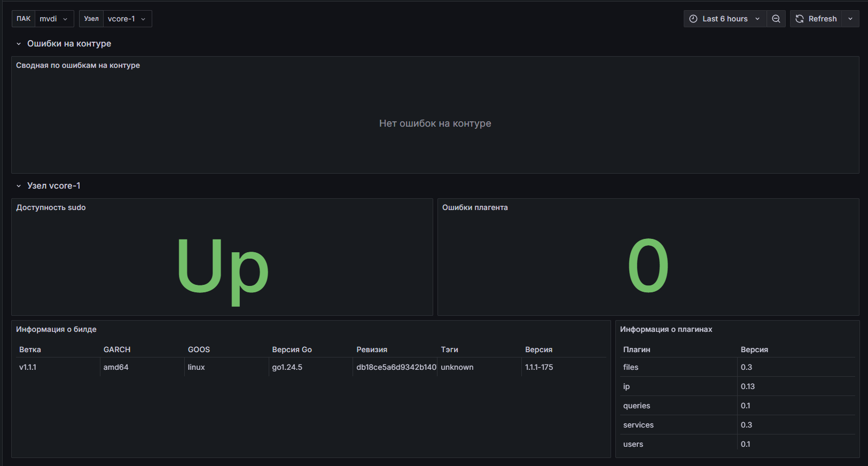This screenshot has height=466, width=868.
Task: Sort plugins table by Плагин column
Action: (637, 349)
